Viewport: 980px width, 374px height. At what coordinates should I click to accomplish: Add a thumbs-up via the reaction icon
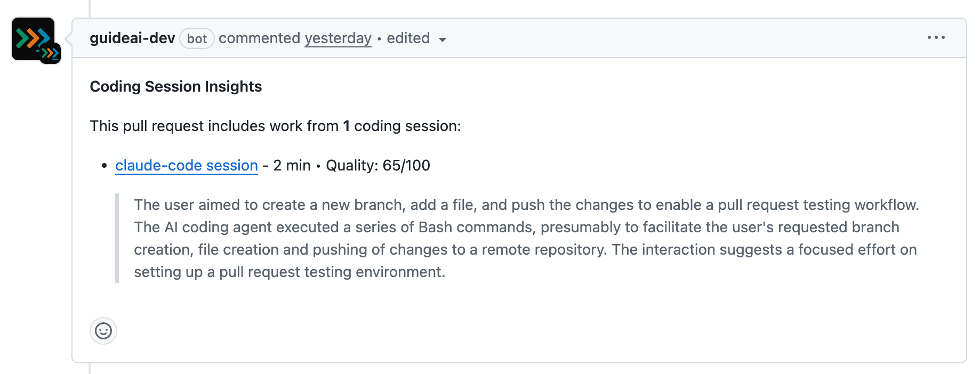coord(103,331)
